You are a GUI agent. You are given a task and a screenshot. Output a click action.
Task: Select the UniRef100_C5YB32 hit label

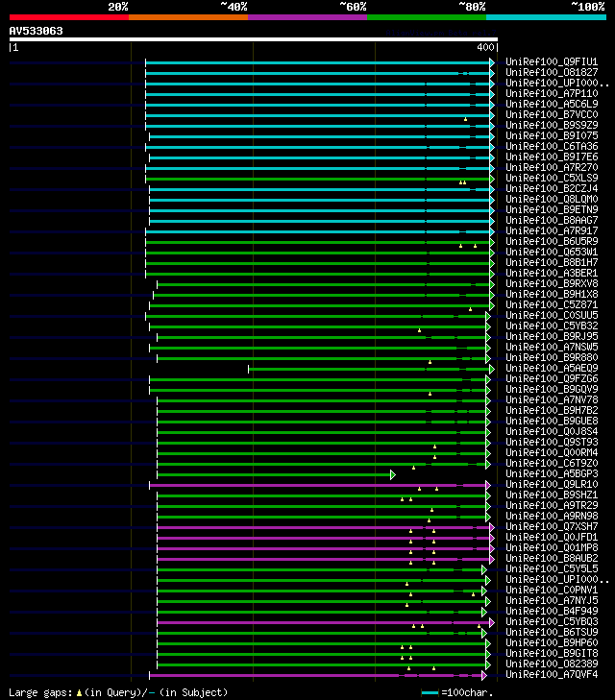pos(552,326)
